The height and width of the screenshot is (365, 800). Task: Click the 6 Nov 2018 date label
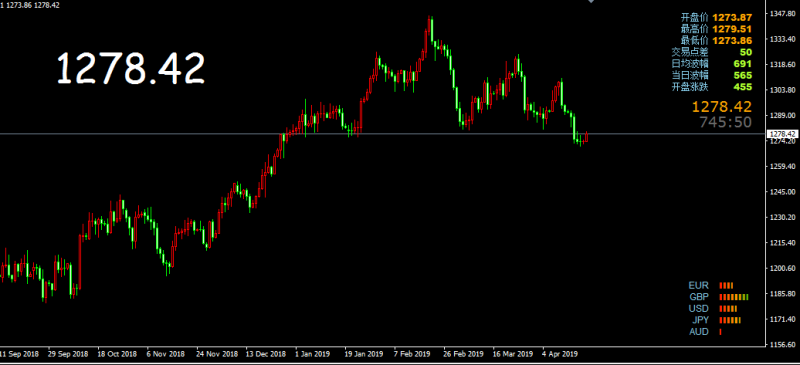click(x=166, y=354)
